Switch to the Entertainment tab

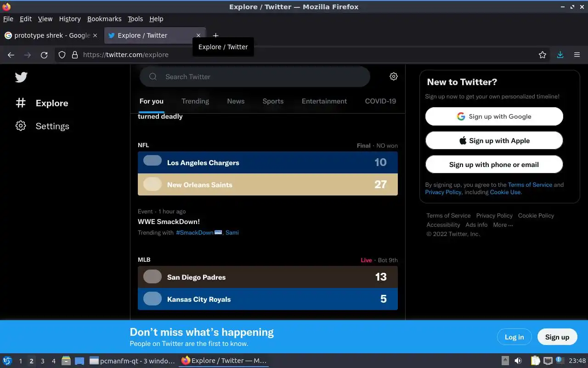pyautogui.click(x=324, y=101)
